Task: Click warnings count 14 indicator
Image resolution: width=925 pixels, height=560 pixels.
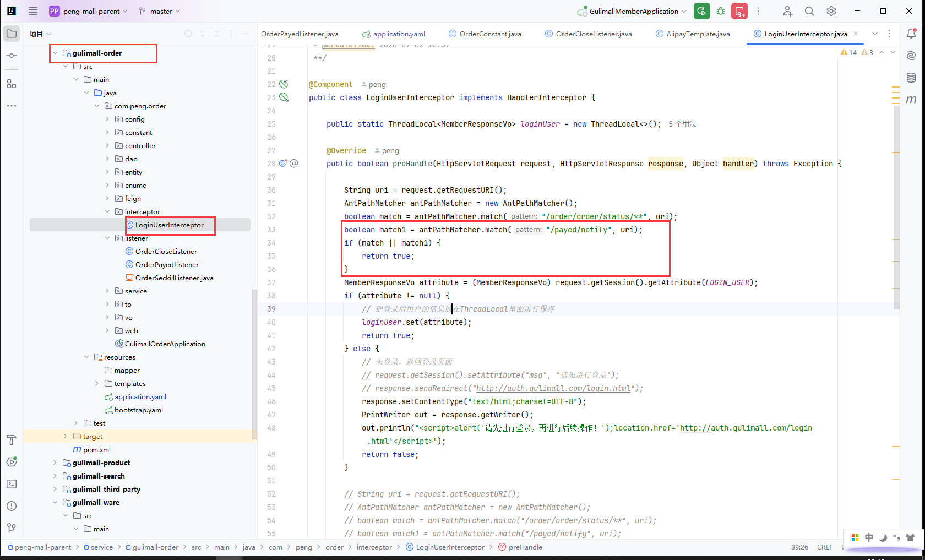Action: point(849,53)
